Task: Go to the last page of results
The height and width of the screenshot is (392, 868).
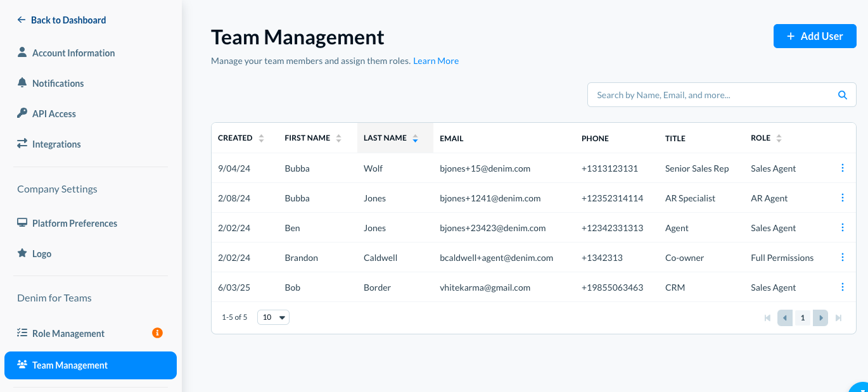Action: pyautogui.click(x=838, y=318)
